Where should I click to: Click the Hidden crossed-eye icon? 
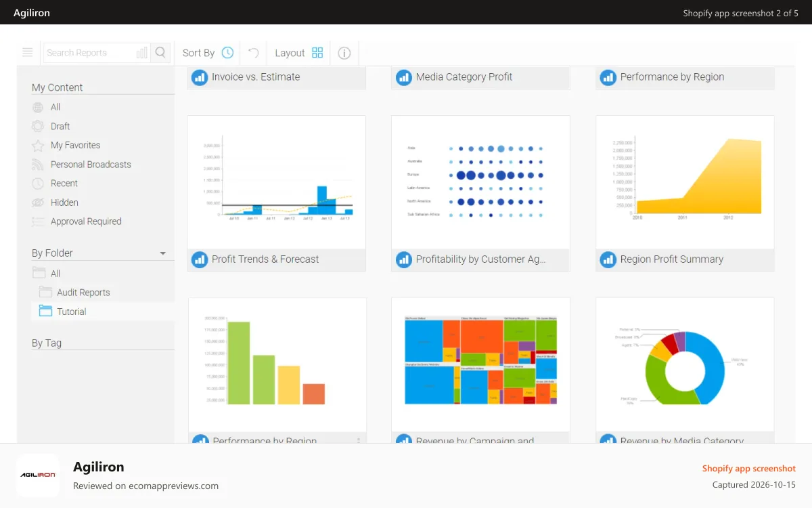click(38, 202)
